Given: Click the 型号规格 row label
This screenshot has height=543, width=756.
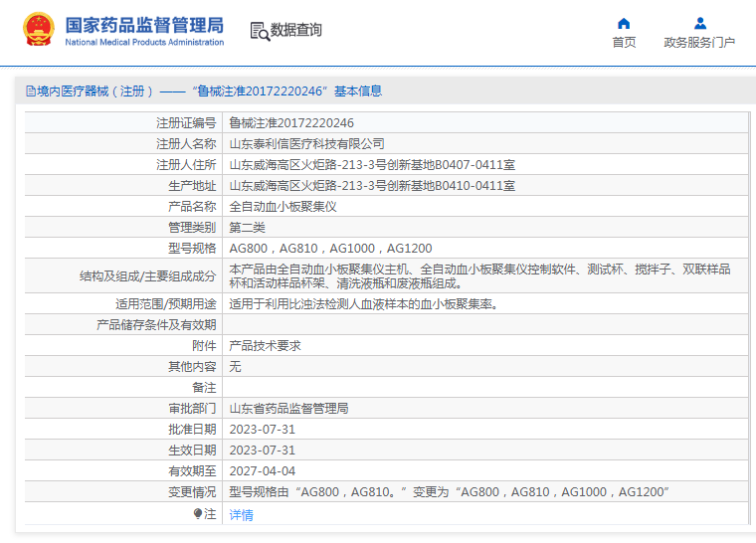Looking at the screenshot, I should point(192,249).
